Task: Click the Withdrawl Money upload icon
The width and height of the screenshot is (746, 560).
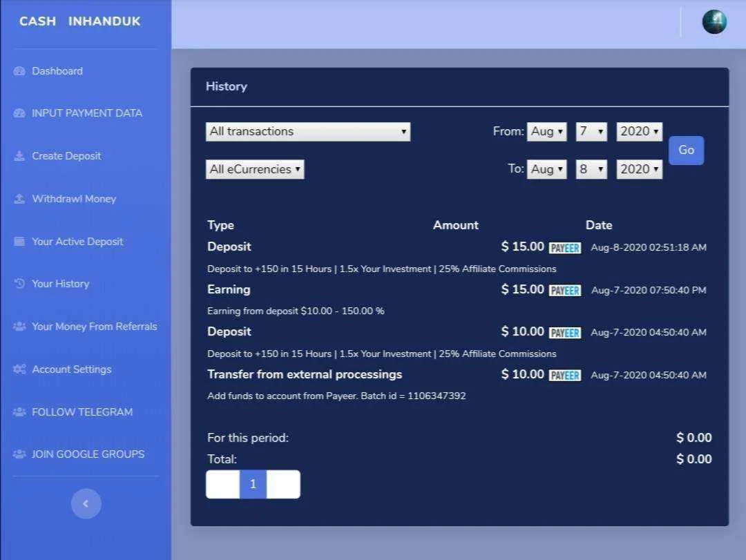Action: [19, 199]
